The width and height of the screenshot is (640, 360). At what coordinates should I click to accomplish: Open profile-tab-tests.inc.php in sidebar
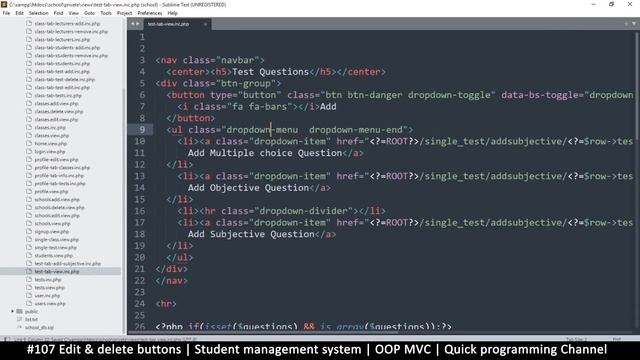coord(60,184)
